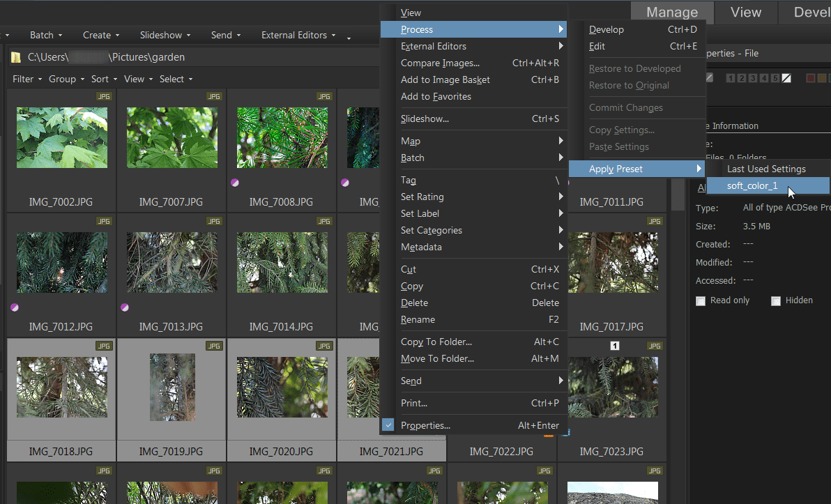Open the Sort dropdown
Viewport: 831px width, 504px height.
pyautogui.click(x=104, y=79)
